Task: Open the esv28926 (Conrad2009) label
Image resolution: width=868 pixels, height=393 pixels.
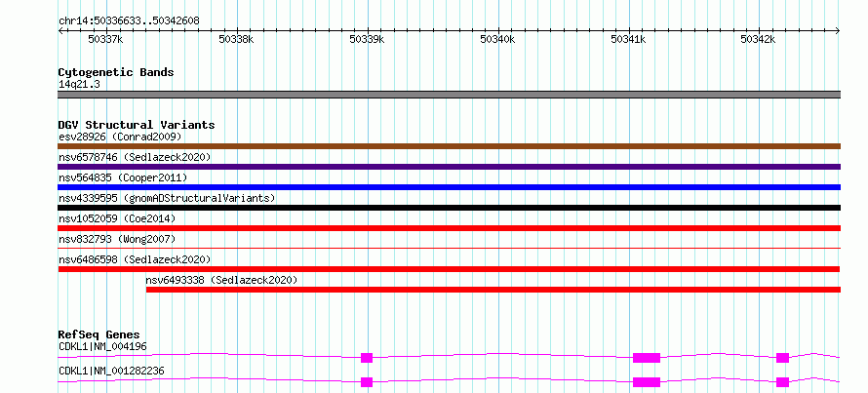Action: [x=120, y=137]
